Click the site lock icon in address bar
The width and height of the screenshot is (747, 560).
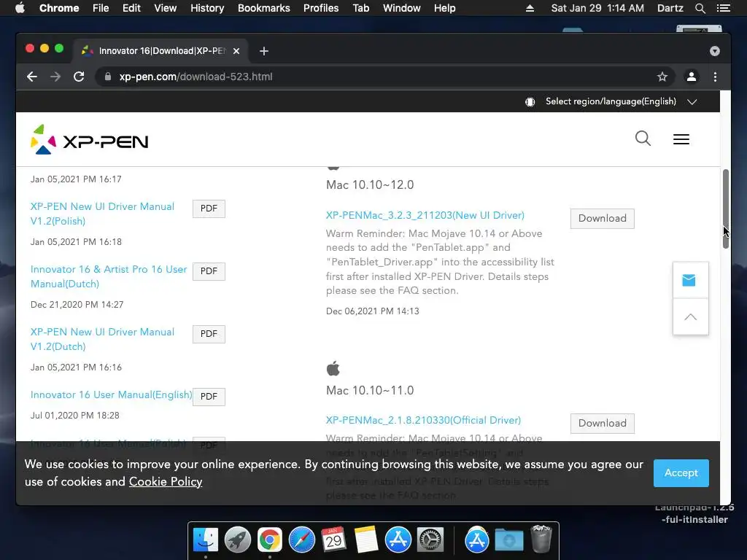pos(108,77)
